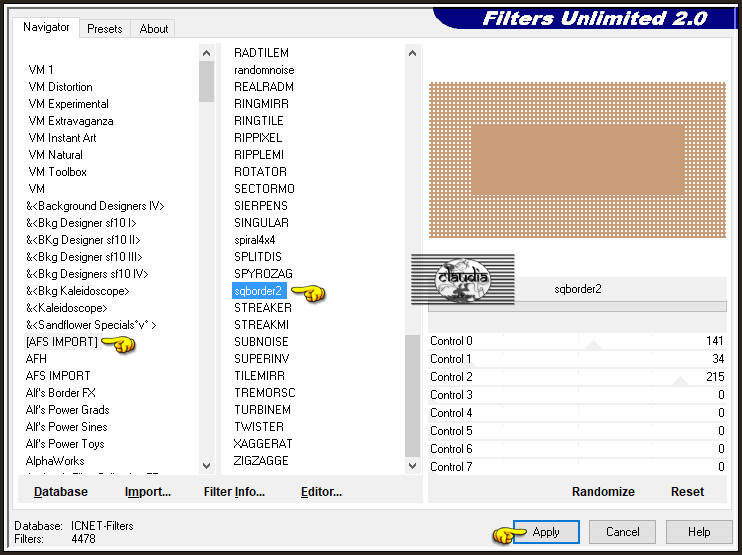Launch the Editor... button
Image resolution: width=742 pixels, height=555 pixels.
[321, 492]
